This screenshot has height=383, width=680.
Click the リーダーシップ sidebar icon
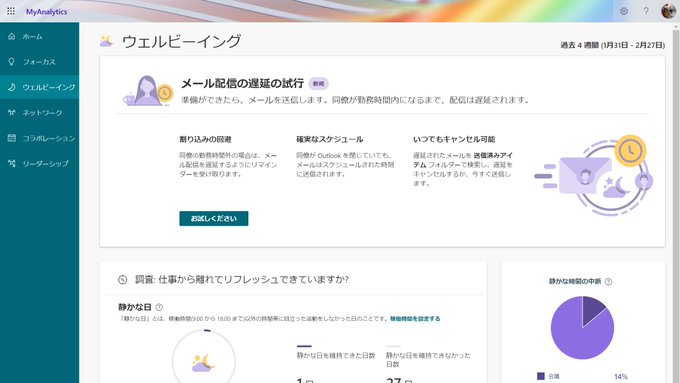[12, 164]
